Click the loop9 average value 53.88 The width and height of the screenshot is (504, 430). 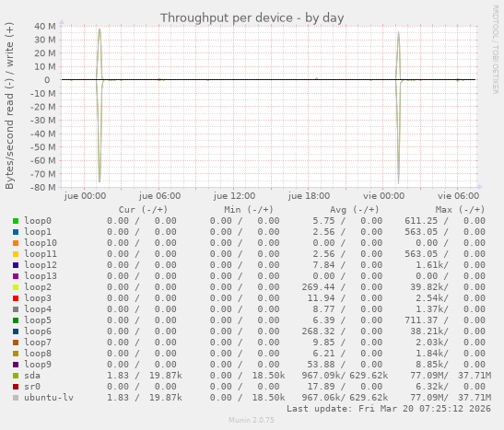322,365
